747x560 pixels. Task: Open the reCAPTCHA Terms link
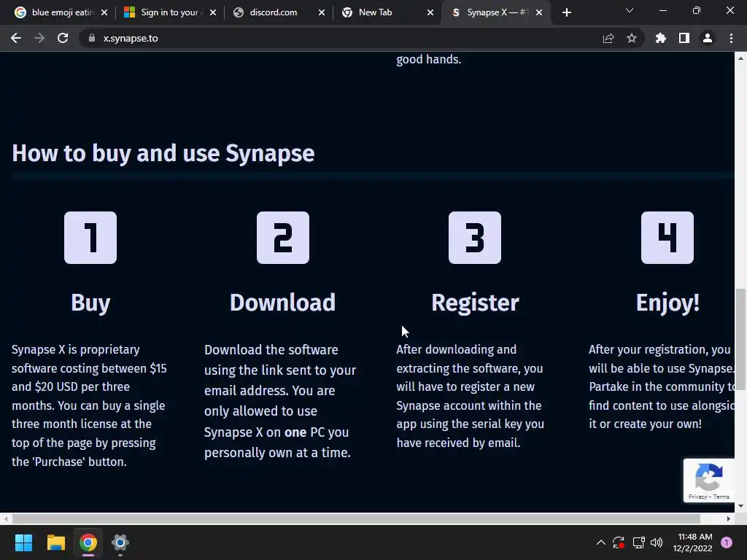(721, 497)
